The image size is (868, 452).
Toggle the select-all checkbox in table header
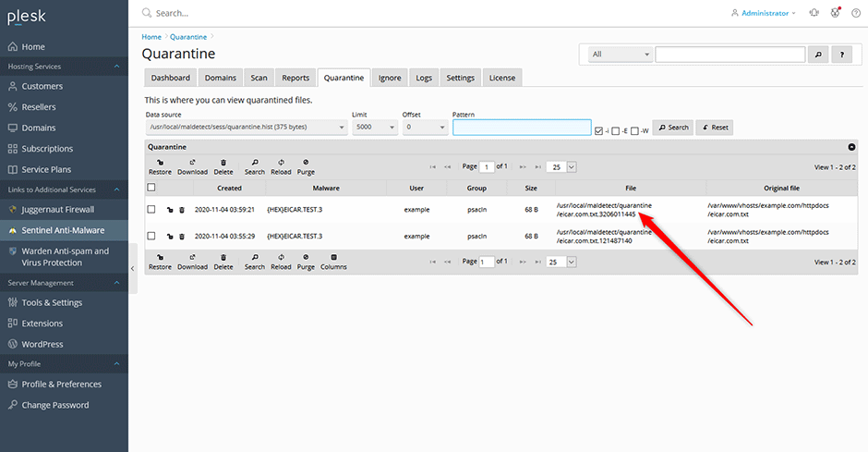tap(151, 188)
